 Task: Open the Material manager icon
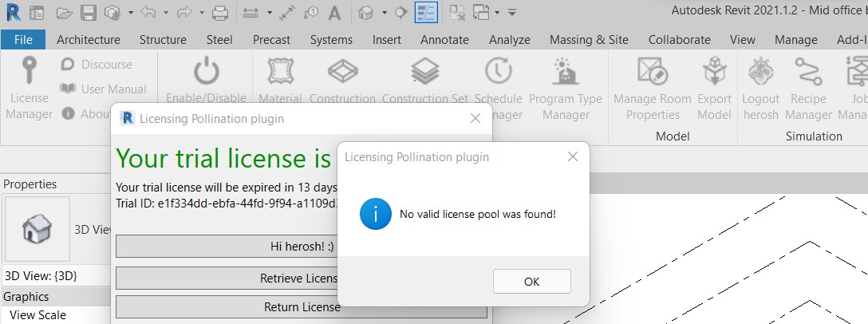pos(280,72)
